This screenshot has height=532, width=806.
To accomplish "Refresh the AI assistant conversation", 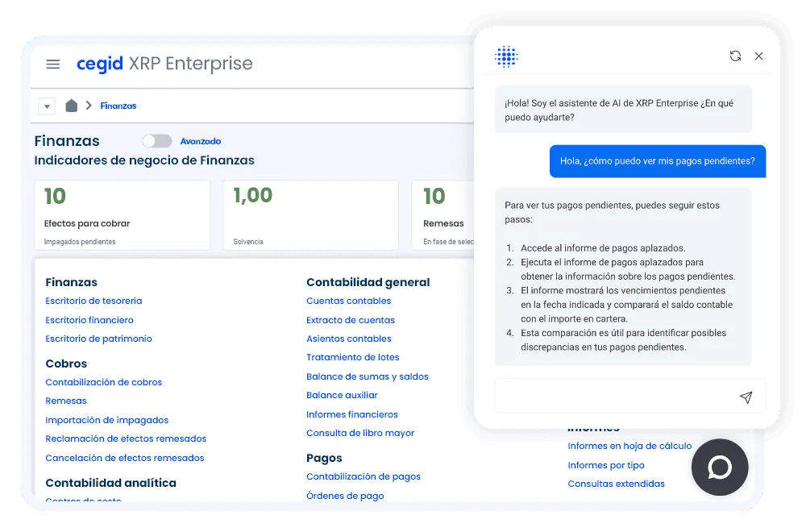I will pos(736,56).
